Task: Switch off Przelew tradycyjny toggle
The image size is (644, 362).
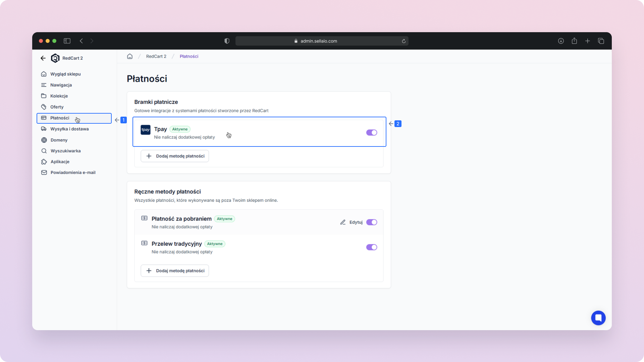Action: (371, 247)
